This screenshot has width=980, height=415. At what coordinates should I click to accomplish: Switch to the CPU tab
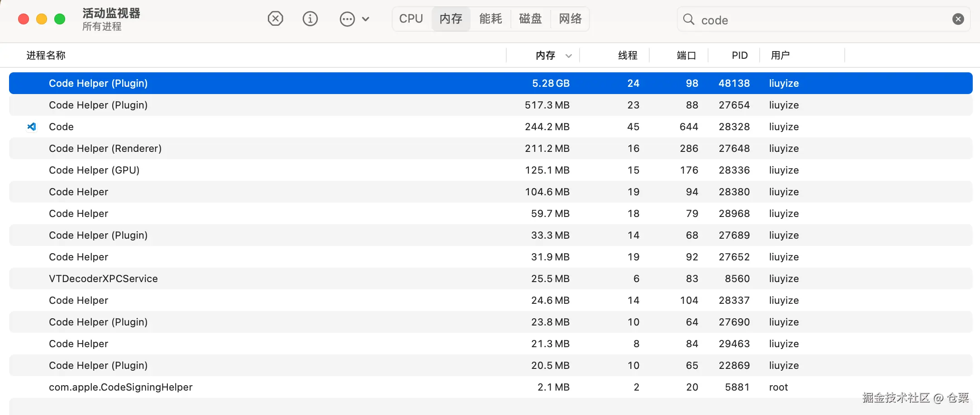pyautogui.click(x=411, y=19)
